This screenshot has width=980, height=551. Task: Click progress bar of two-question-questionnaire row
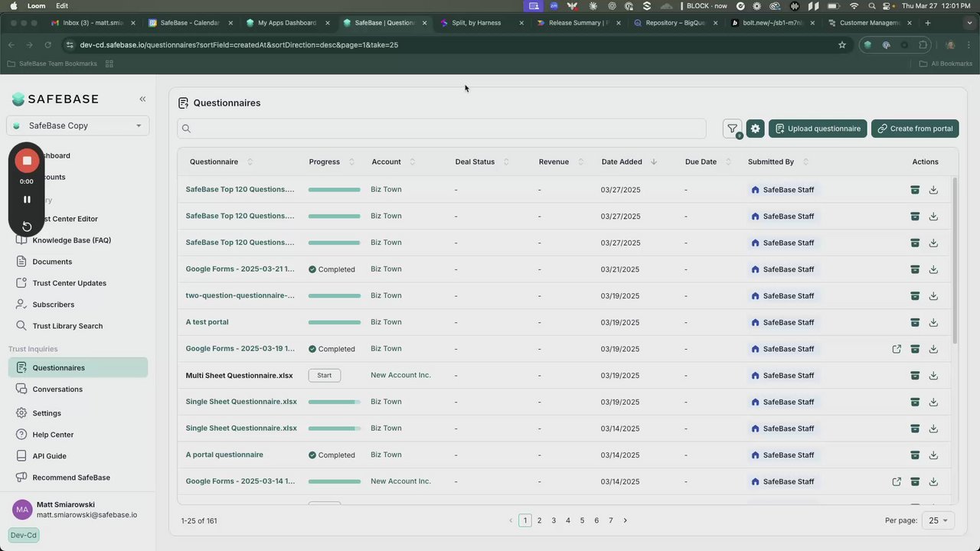(335, 296)
